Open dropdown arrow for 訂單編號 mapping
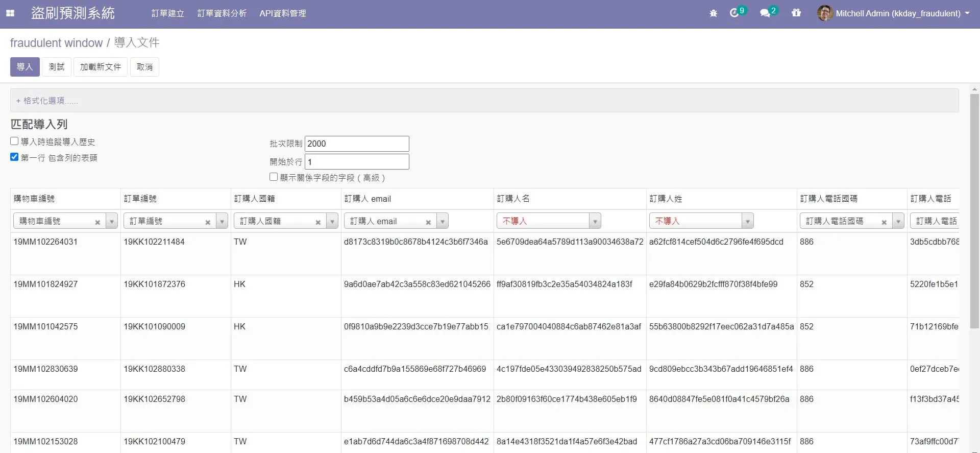 222,221
